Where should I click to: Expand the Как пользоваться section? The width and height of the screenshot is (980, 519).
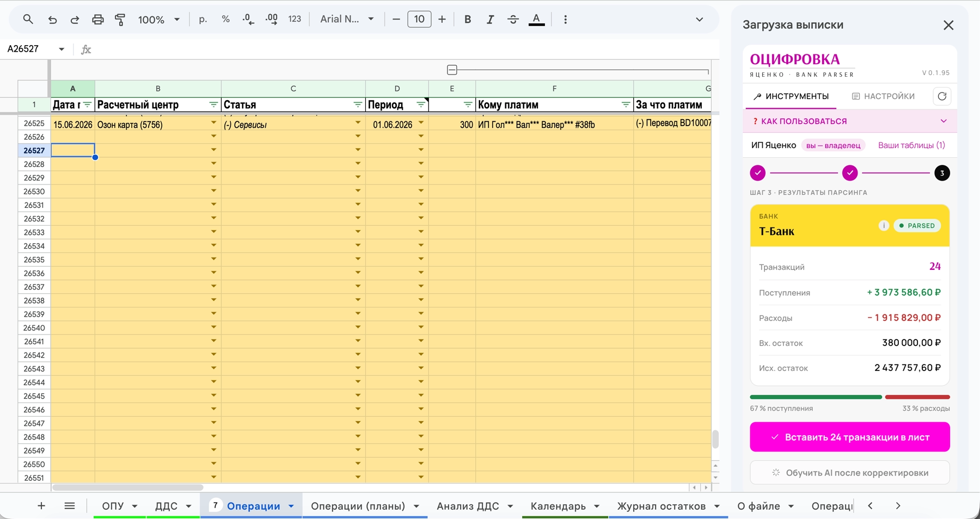[x=849, y=121]
